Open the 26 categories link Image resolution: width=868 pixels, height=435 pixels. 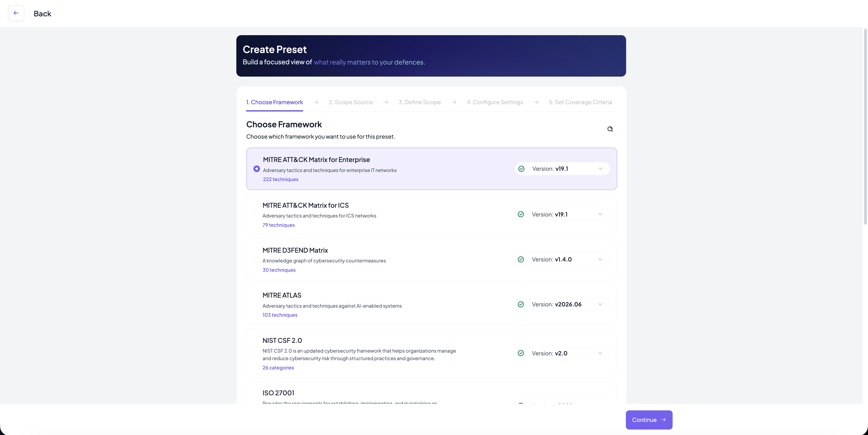pyautogui.click(x=278, y=368)
